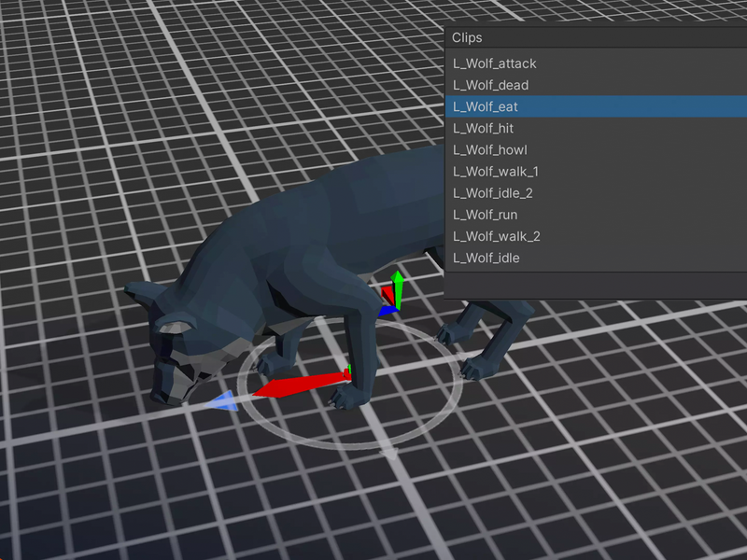Click the large red direction arrow gizmo
747x560 pixels.
[x=300, y=385]
